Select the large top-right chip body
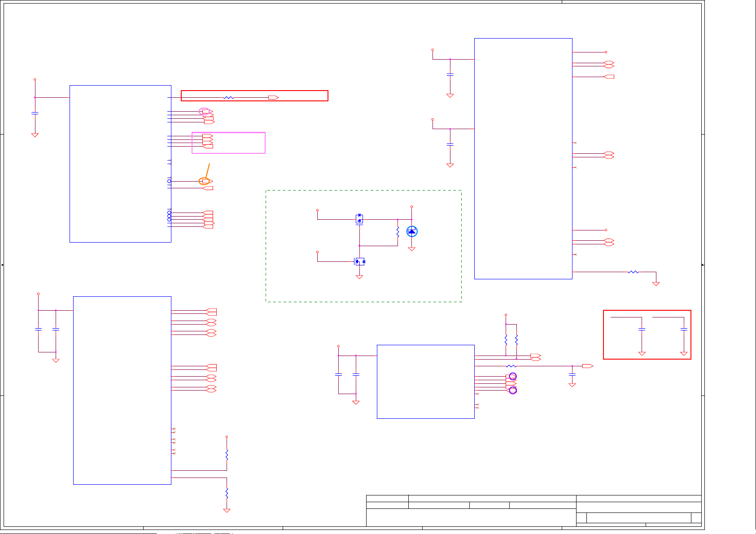This screenshot has width=756, height=534. 523,159
